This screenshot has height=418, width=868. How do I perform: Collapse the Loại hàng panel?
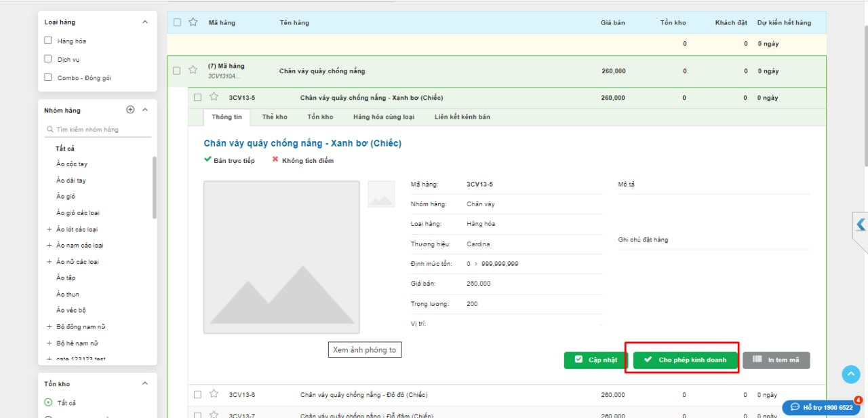coord(144,22)
